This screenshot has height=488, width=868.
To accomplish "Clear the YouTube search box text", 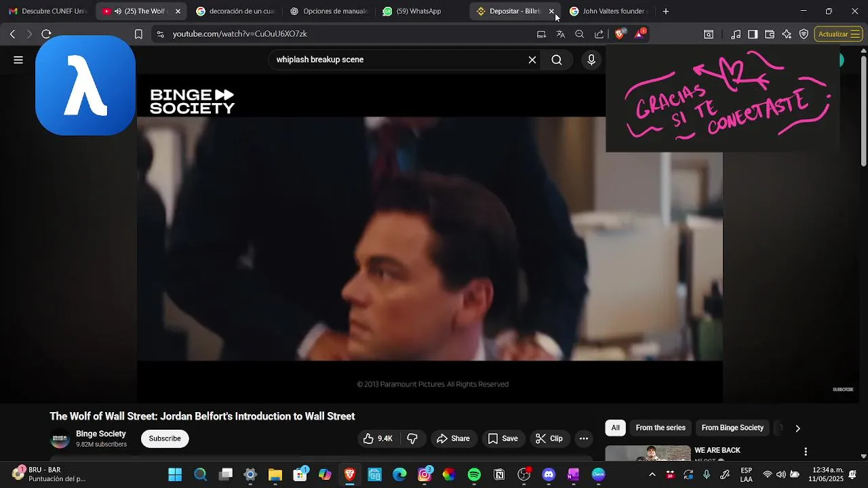I will (x=532, y=60).
